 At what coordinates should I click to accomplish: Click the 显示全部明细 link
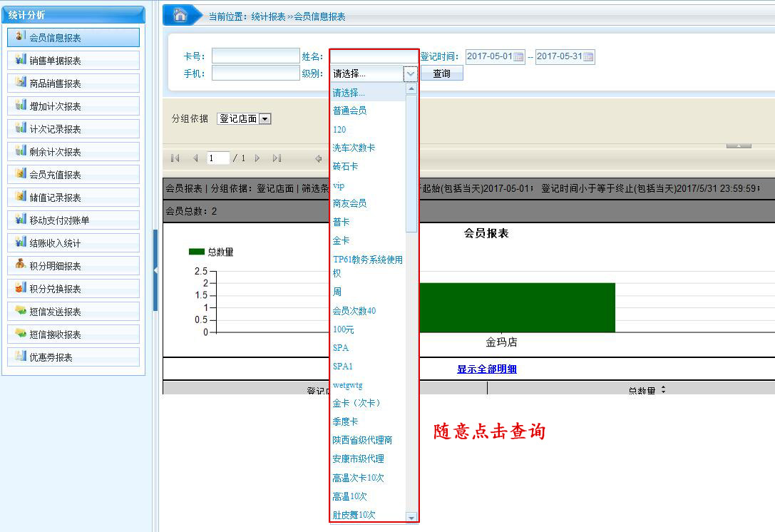coord(487,369)
